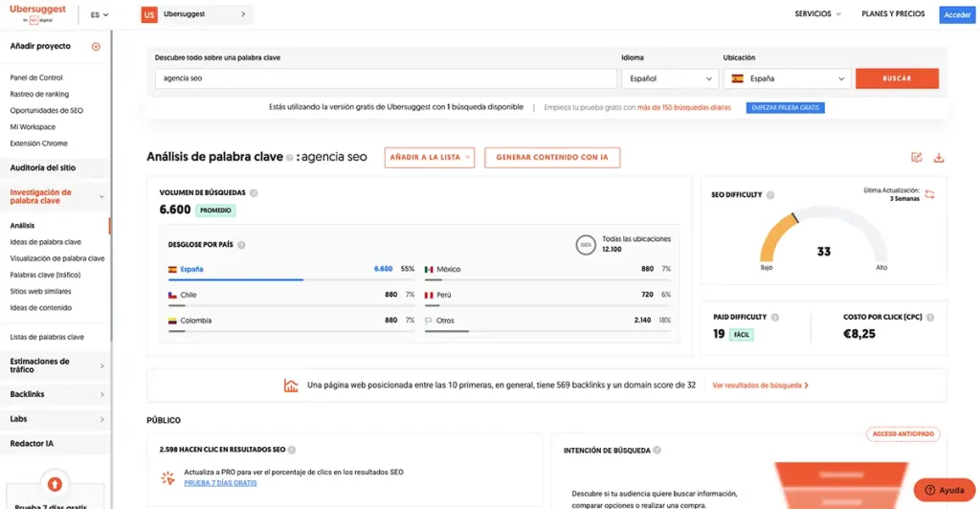Open Sitios web similares

(x=40, y=291)
